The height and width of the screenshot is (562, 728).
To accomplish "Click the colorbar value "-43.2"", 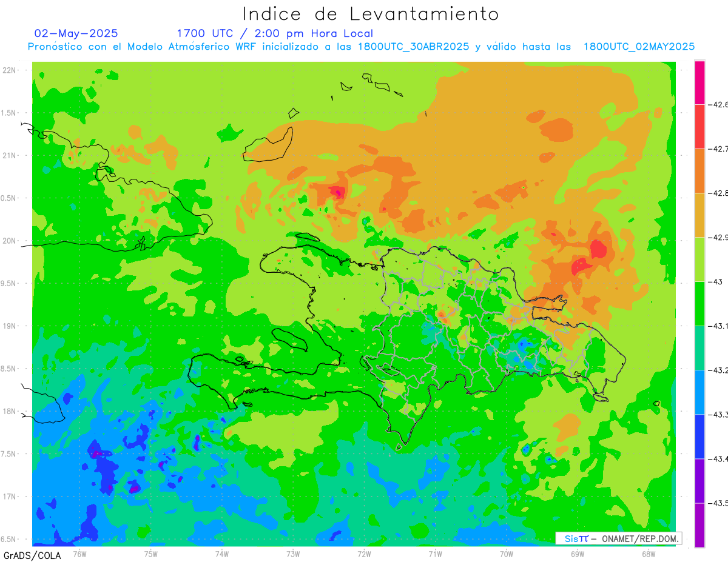I will (x=718, y=370).
